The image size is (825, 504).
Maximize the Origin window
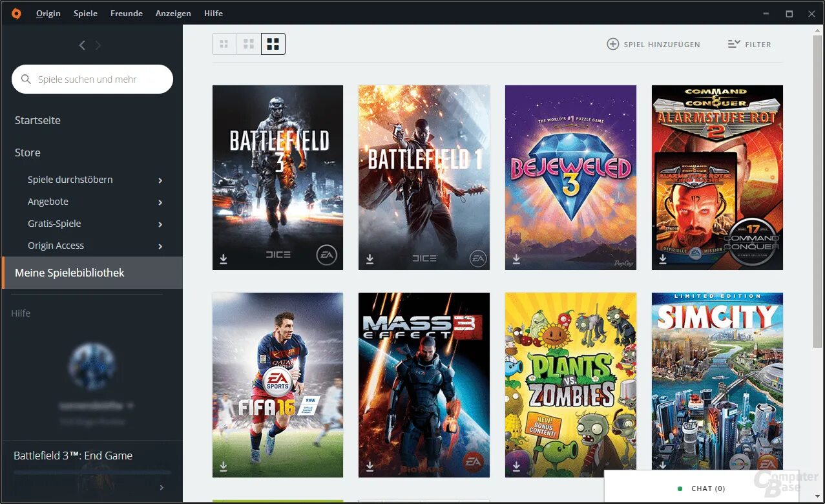click(789, 14)
